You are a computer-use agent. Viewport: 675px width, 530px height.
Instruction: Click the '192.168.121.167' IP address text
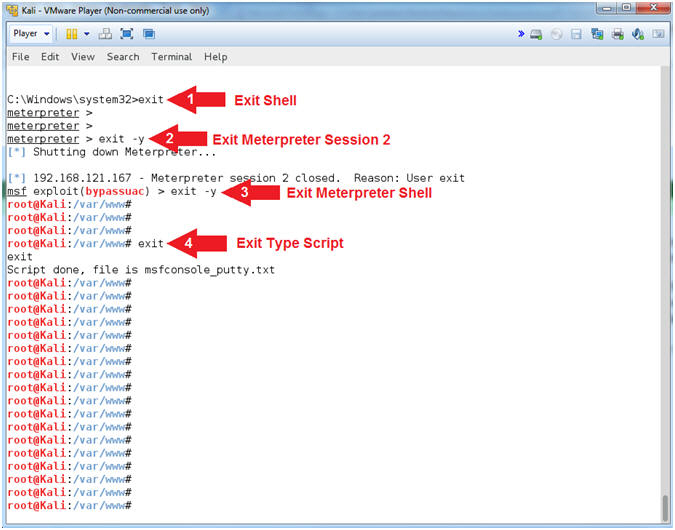point(82,178)
